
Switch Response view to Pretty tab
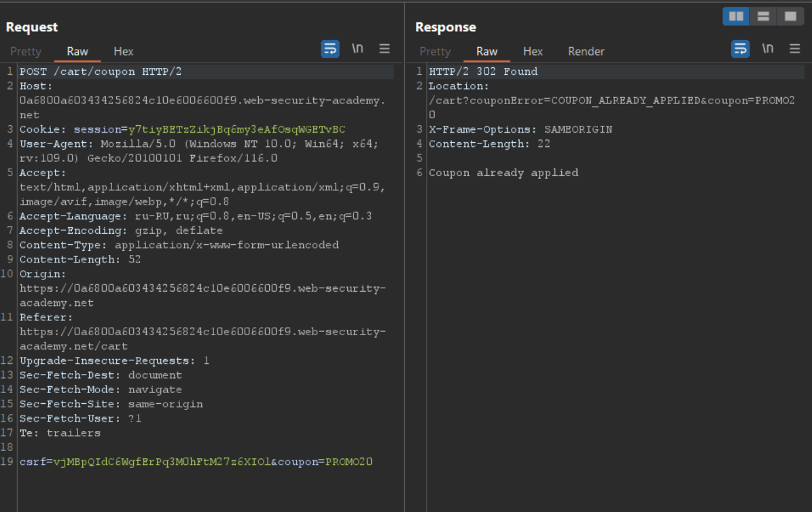pyautogui.click(x=435, y=52)
